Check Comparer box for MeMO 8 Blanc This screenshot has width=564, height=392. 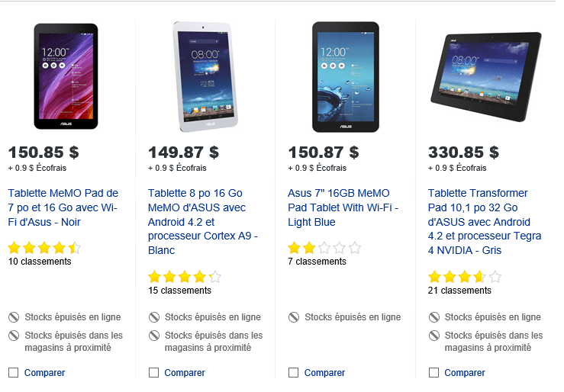[x=153, y=373]
